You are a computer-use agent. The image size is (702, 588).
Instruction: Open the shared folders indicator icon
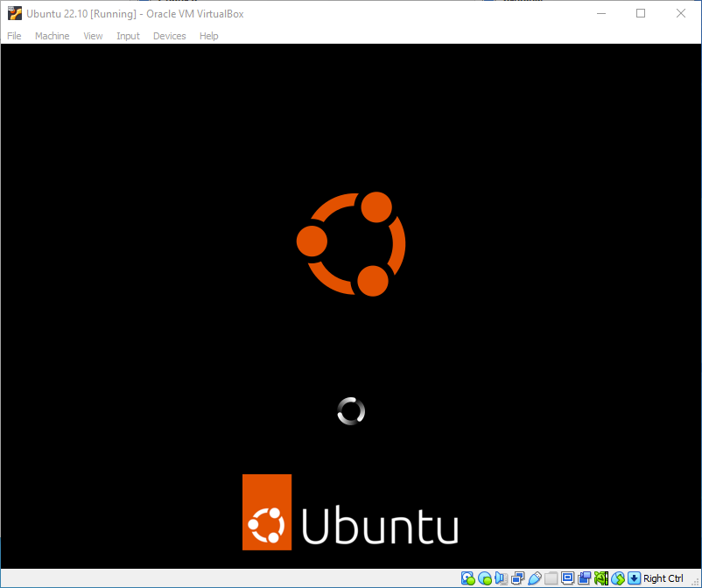[x=551, y=578]
